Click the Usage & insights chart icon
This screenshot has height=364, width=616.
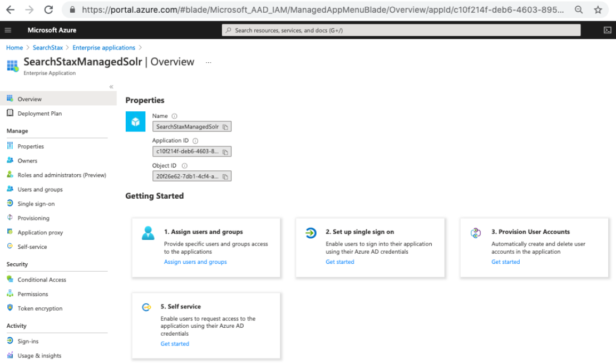[x=10, y=355]
